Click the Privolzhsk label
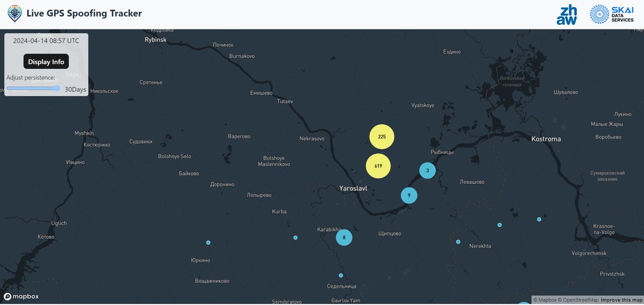This screenshot has width=644, height=305. (612, 274)
